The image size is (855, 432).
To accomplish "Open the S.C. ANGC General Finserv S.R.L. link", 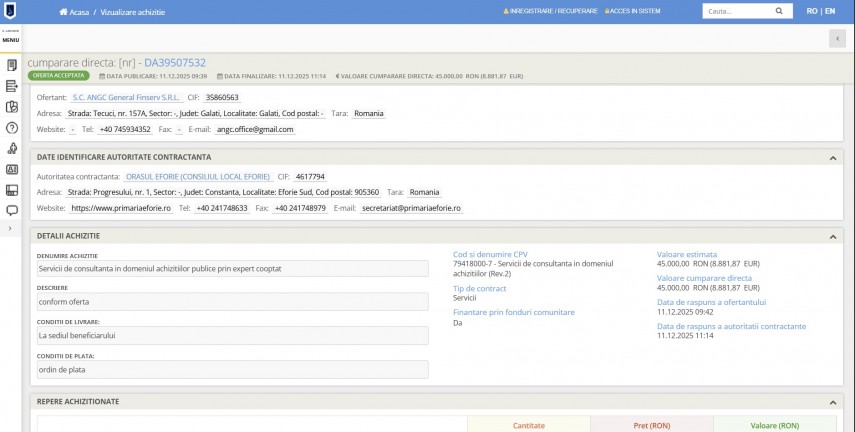I will (127, 98).
